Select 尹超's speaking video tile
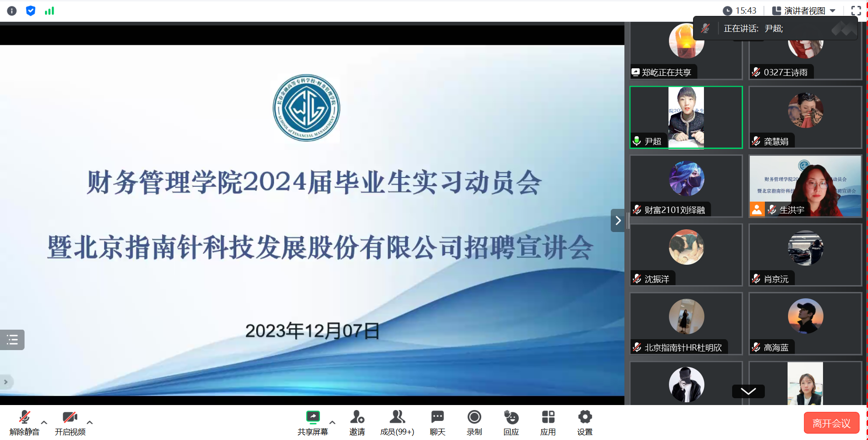The image size is (868, 440). (686, 117)
